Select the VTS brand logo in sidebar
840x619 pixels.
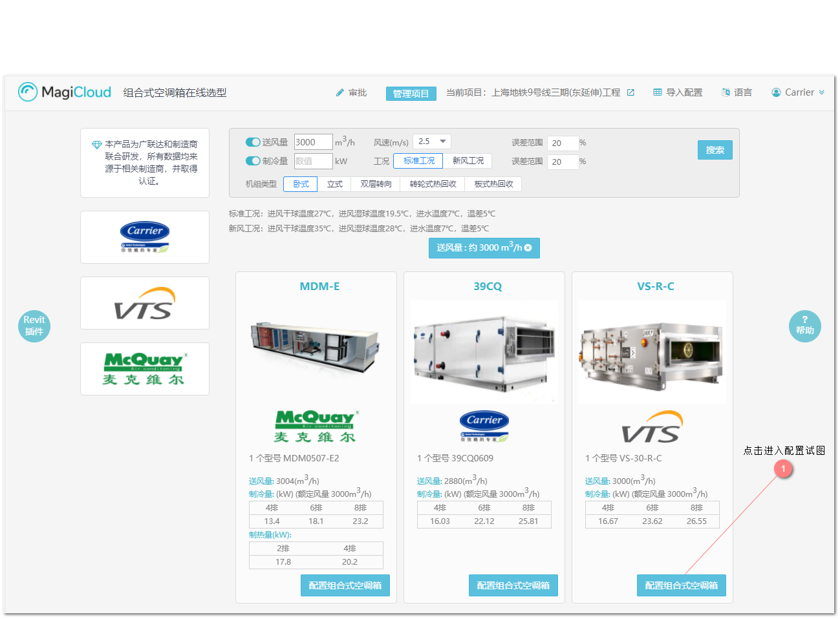(145, 303)
